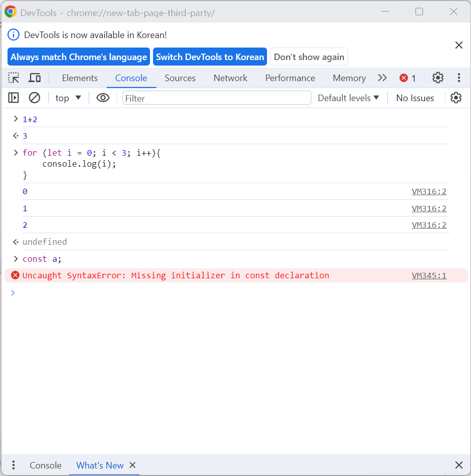Screen dimensions: 471x476
Task: Toggle the console sidebar panel icon
Action: [13, 98]
